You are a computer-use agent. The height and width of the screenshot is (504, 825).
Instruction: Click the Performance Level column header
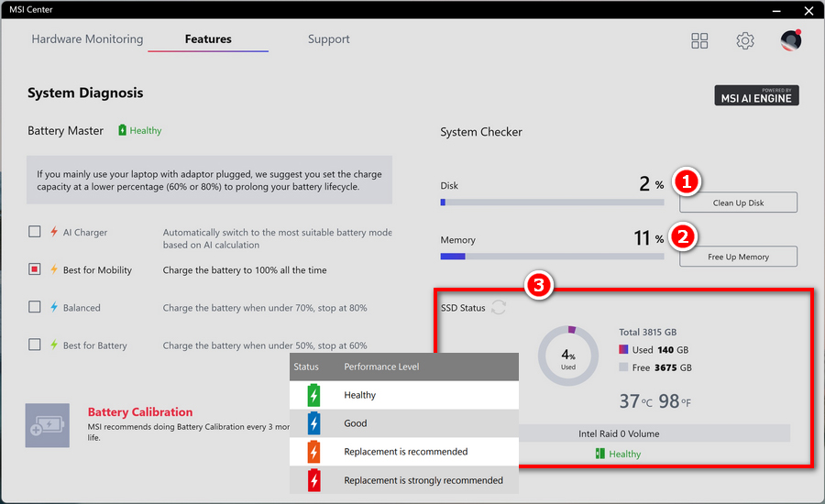pyautogui.click(x=381, y=367)
